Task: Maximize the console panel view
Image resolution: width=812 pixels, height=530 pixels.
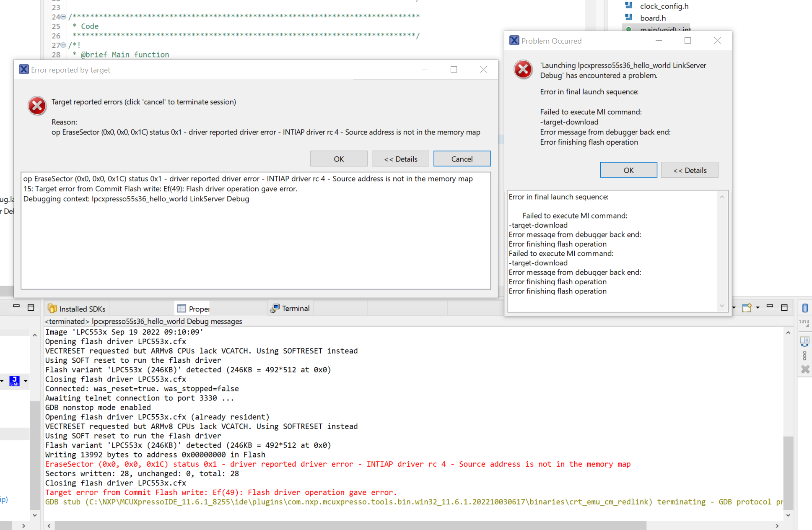Action: pos(784,307)
